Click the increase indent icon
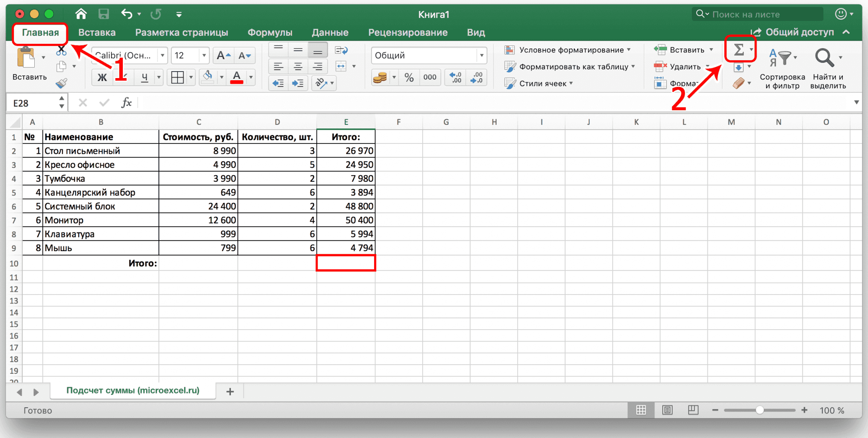The height and width of the screenshot is (438, 868). click(x=298, y=83)
